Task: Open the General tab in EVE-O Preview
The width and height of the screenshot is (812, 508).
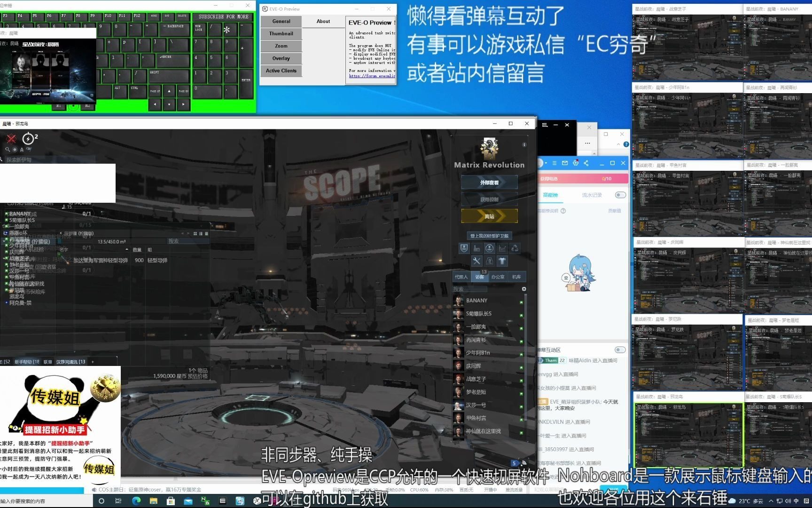Action: pyautogui.click(x=281, y=21)
